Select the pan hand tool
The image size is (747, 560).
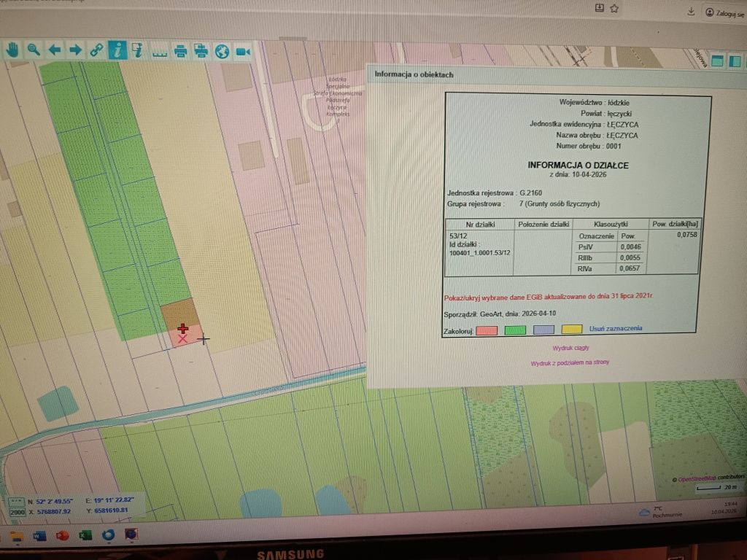12,49
